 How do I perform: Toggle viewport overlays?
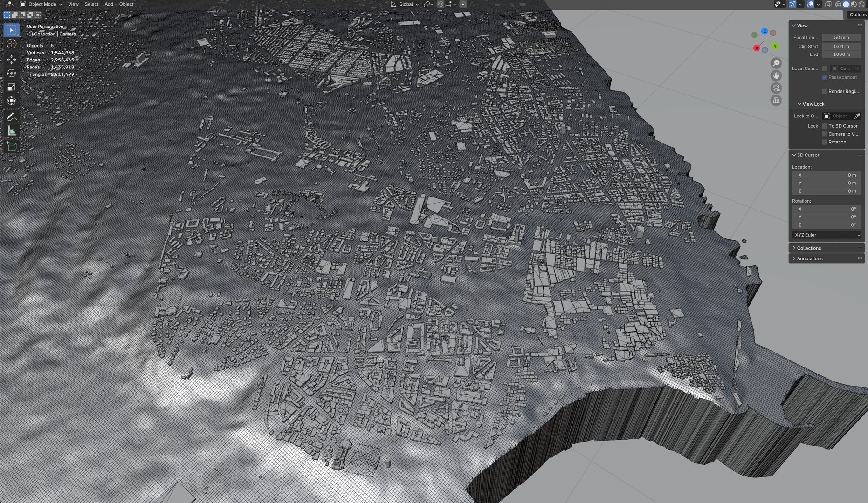[x=811, y=4]
